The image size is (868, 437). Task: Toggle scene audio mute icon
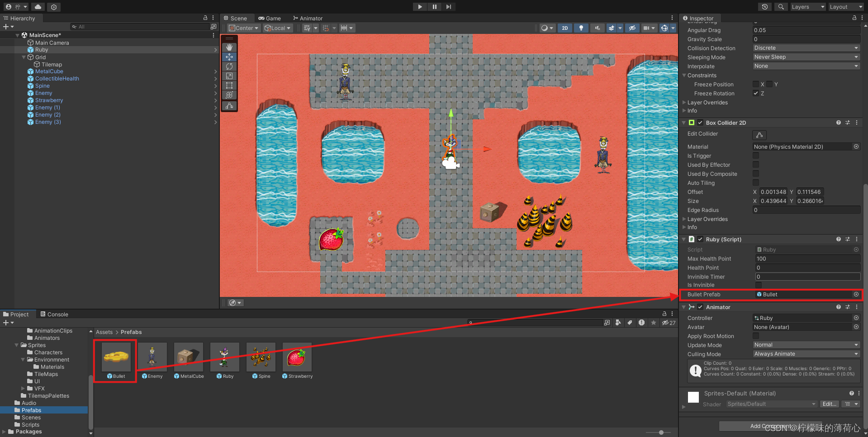tap(598, 28)
